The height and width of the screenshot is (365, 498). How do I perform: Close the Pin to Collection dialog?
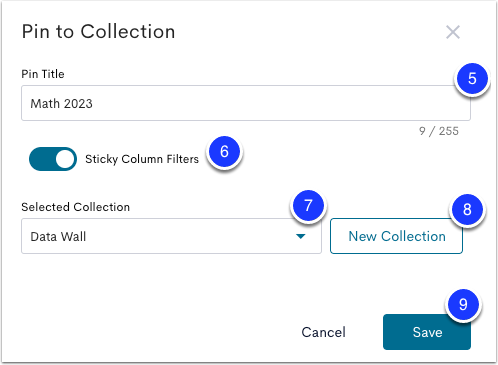453,32
